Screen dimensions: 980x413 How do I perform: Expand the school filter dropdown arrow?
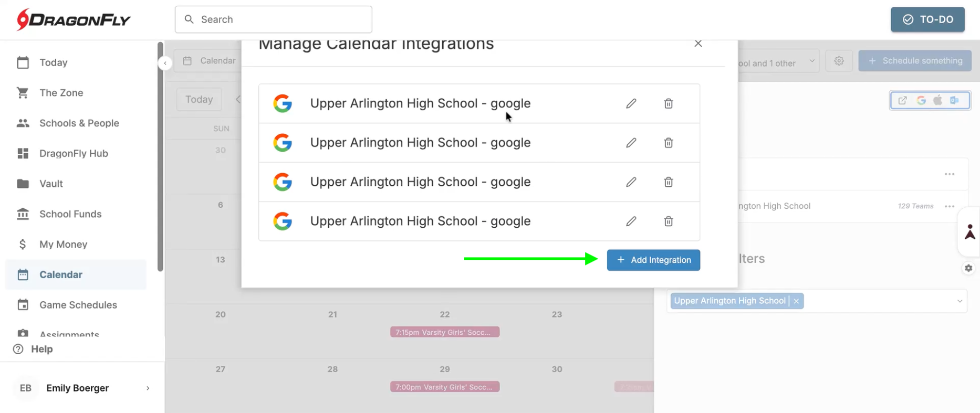tap(959, 301)
